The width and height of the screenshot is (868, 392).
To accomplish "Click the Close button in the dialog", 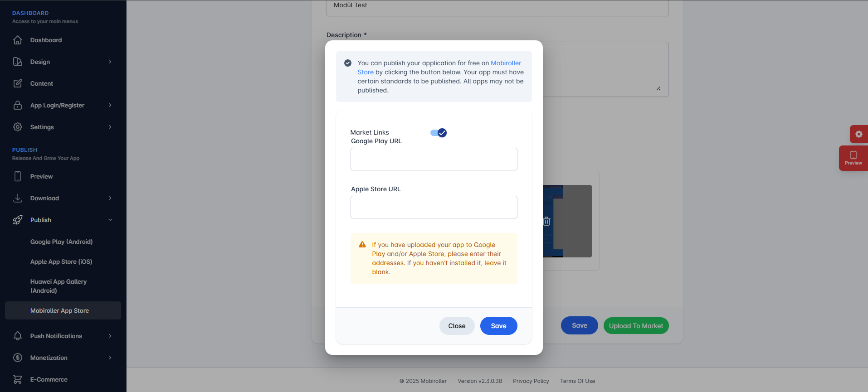I will [457, 326].
